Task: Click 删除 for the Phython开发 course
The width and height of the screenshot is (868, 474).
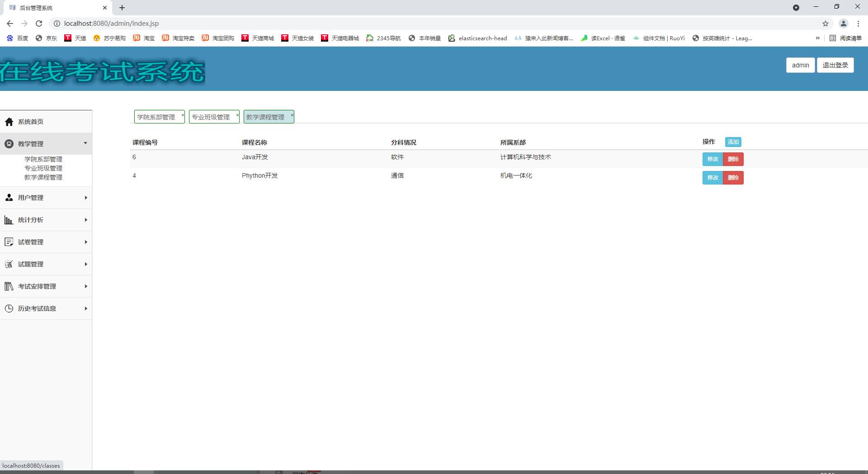Action: point(733,178)
